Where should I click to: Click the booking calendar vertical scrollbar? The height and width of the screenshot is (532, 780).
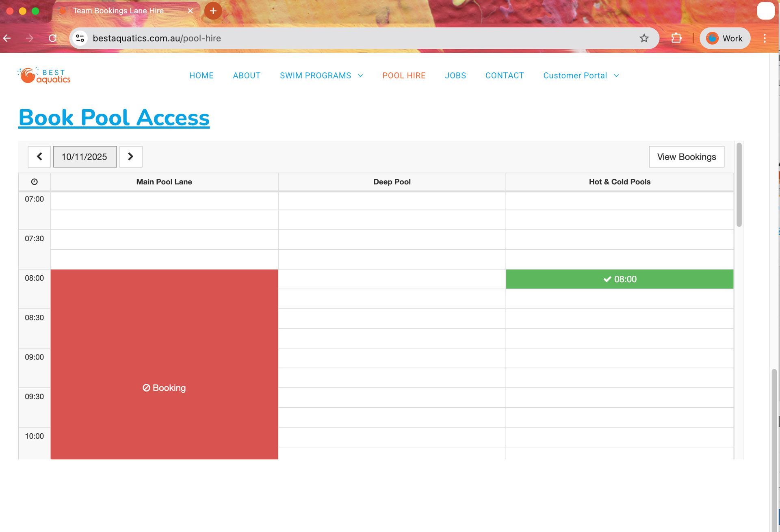(739, 185)
